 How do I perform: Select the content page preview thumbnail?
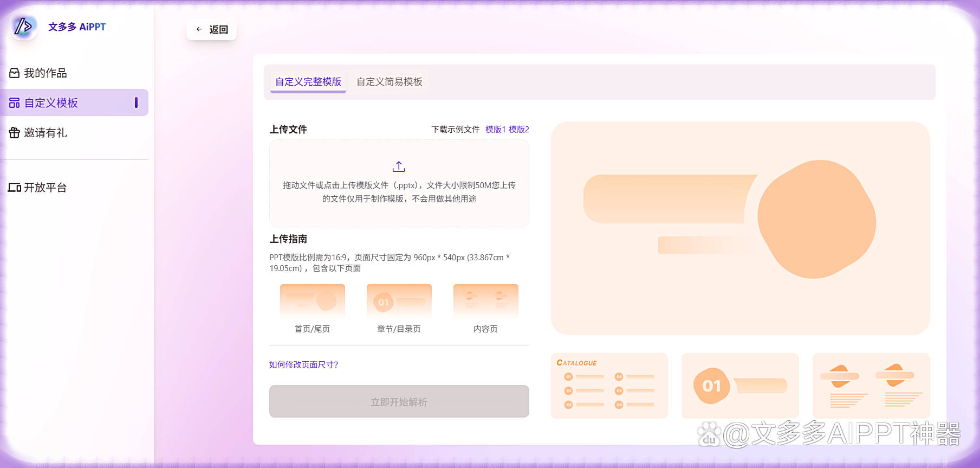[871, 386]
